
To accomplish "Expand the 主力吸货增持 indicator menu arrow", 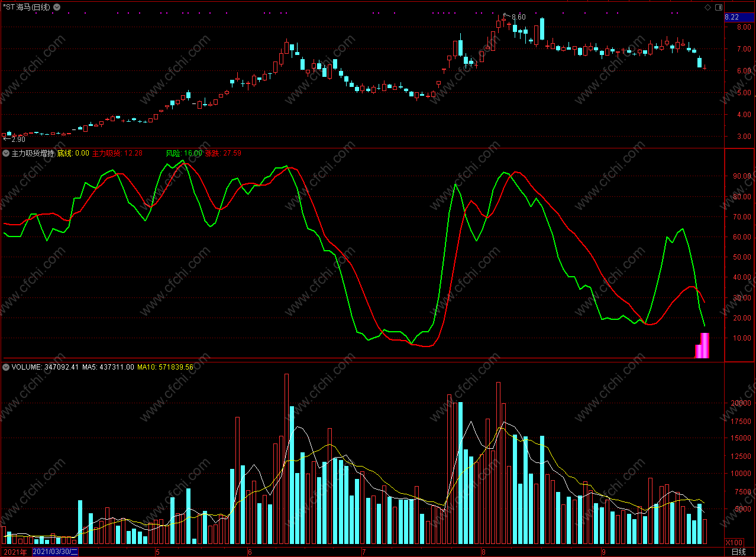I will [6, 153].
